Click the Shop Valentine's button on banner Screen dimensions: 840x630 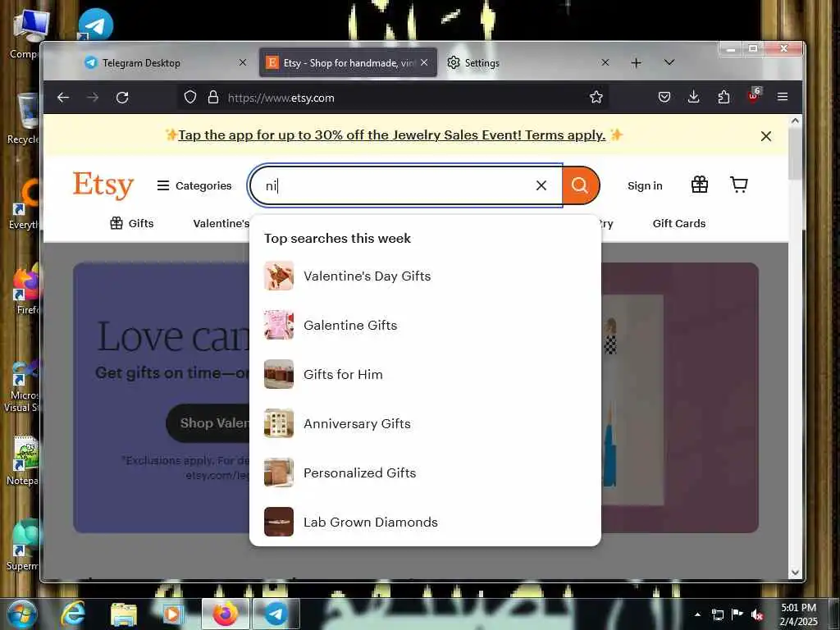pos(209,423)
